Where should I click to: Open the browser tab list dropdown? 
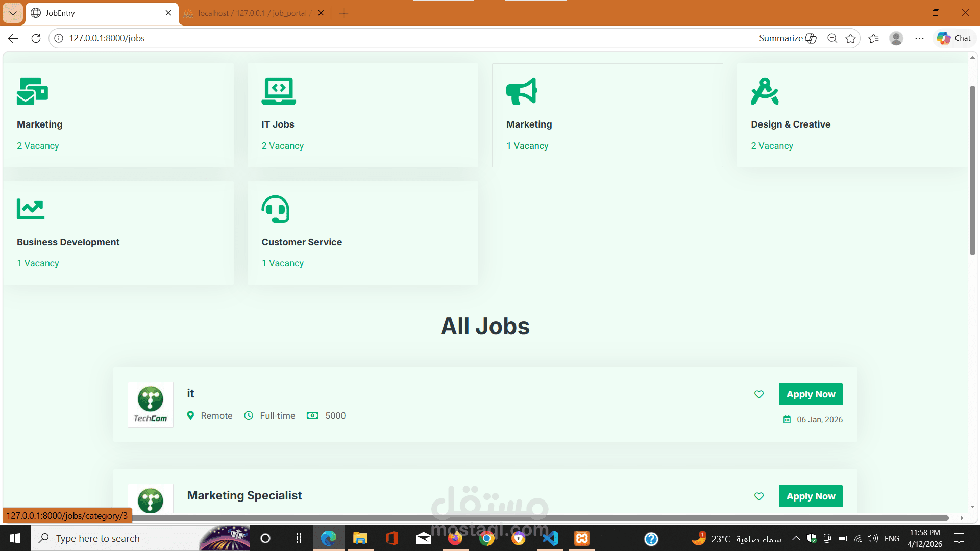click(13, 13)
